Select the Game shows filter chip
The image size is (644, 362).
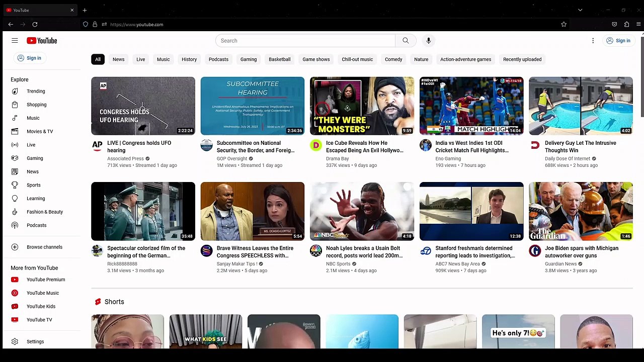pos(316,59)
